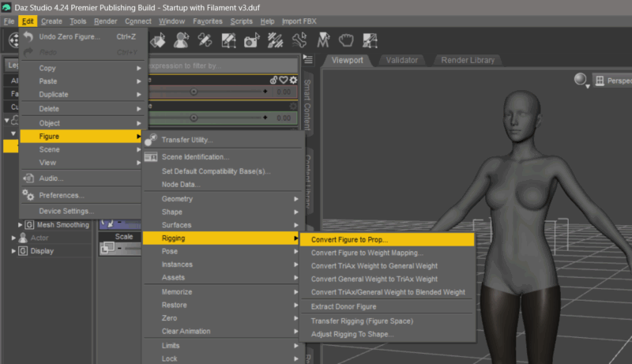The image size is (632, 364).
Task: Click the Audio speaker icon in Edit menu
Action: 28,178
